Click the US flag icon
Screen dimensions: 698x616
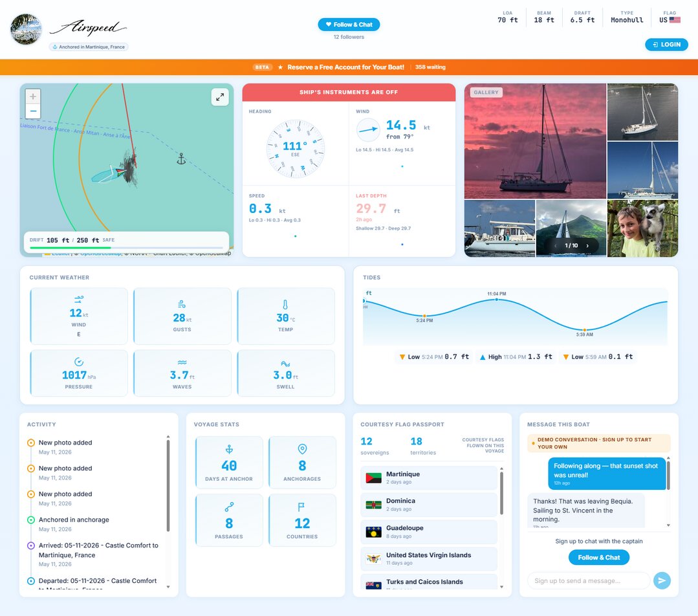click(675, 20)
